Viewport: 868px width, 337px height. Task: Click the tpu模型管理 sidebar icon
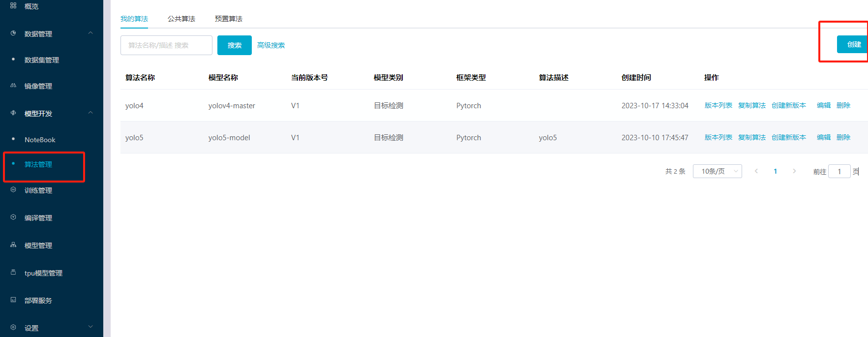13,273
